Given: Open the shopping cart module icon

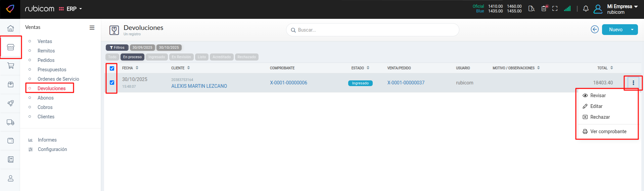Looking at the screenshot, I should [10, 66].
